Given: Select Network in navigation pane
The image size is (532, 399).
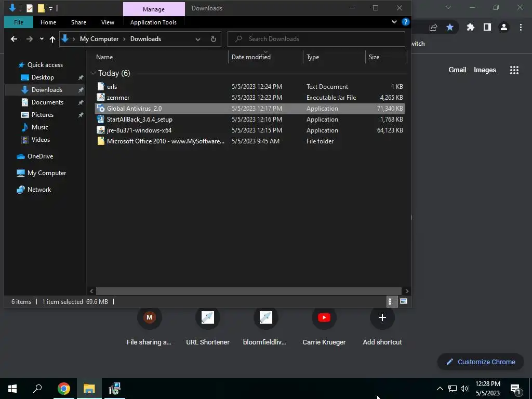Looking at the screenshot, I should (39, 190).
